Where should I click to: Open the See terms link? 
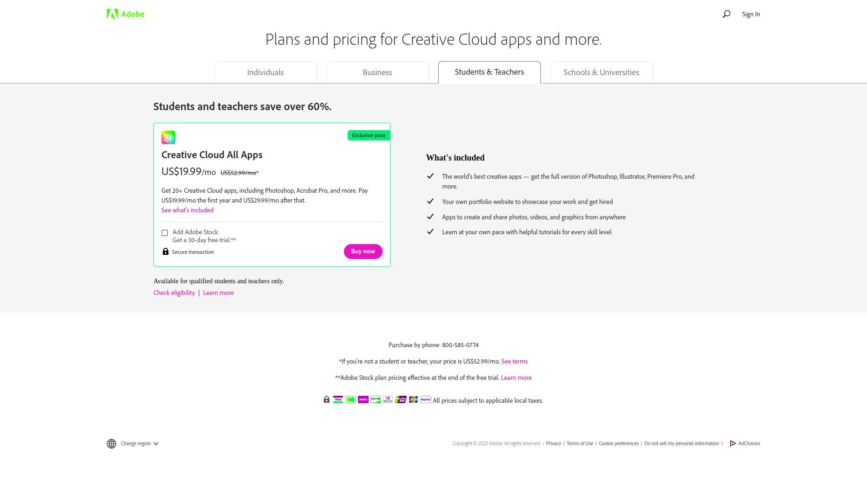tap(514, 361)
